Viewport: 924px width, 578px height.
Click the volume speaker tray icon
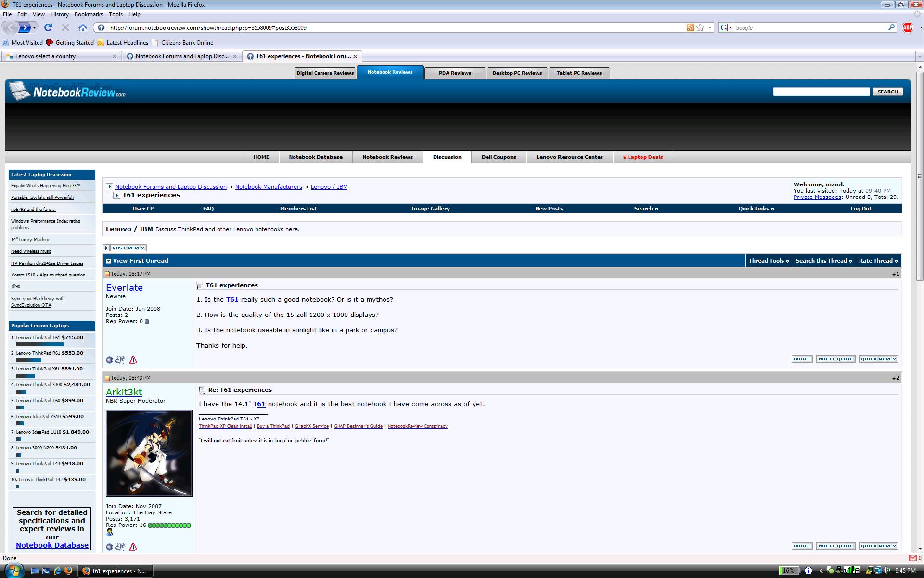pos(886,570)
